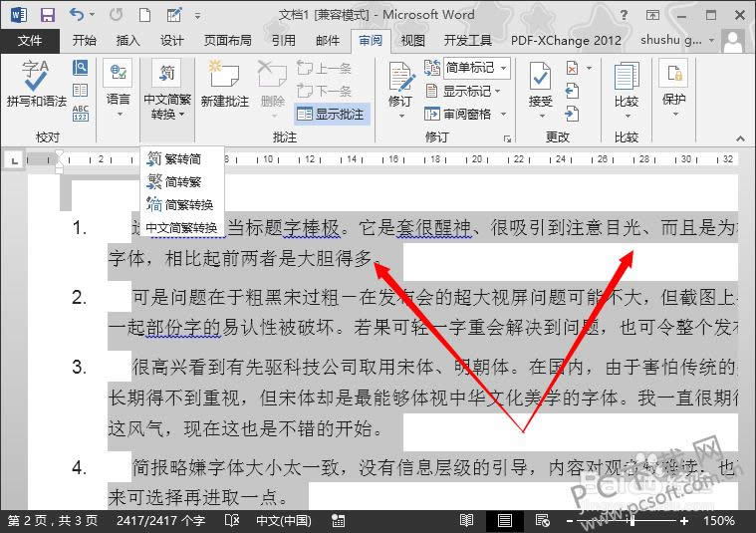Screen dimensions: 756x533
Task: Click the File (文件) button
Action: (x=30, y=41)
